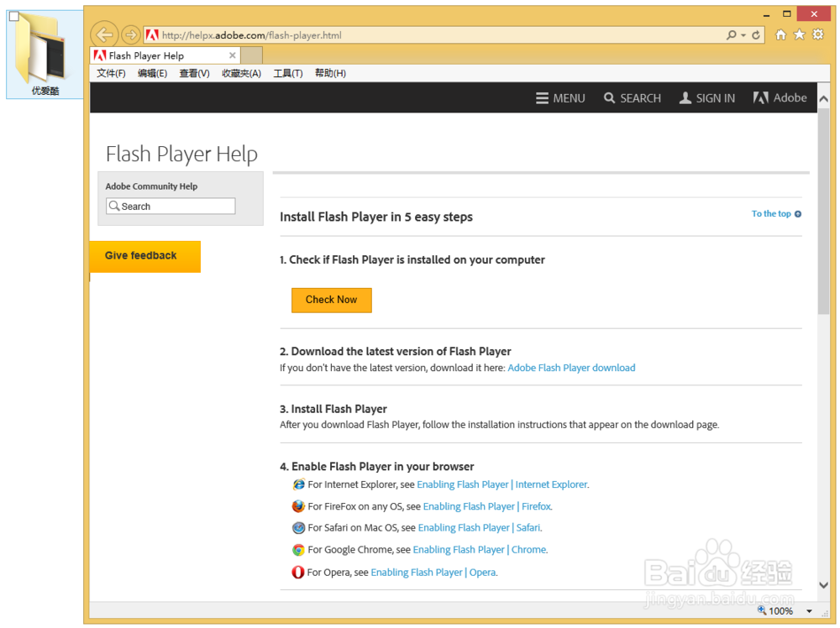Open the zoom level dropdown arrow
The height and width of the screenshot is (628, 840).
tap(809, 611)
